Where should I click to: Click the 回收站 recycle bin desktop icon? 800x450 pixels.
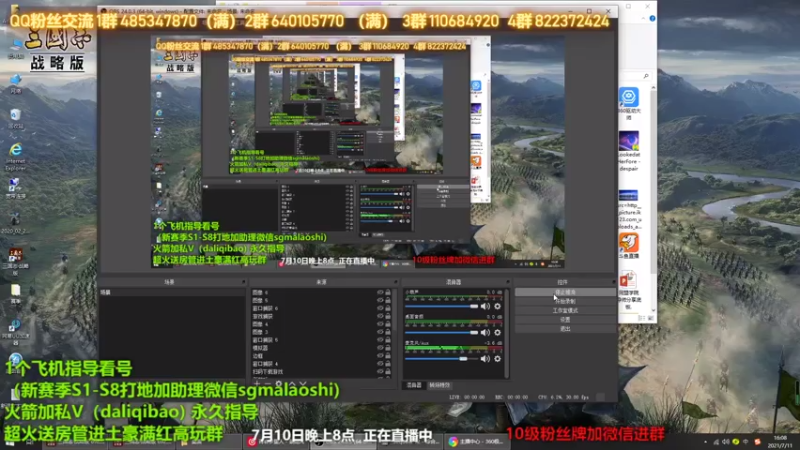[x=15, y=119]
